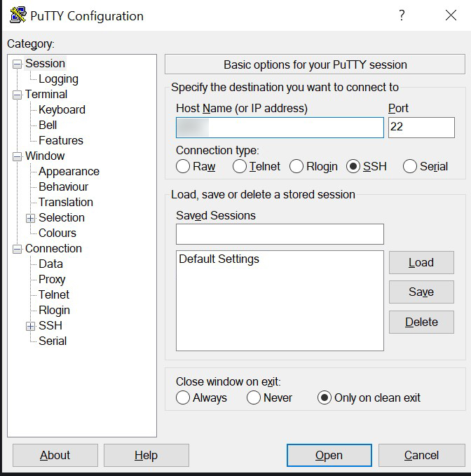471x476 pixels.
Task: Select the Serial connection type radio button
Action: click(410, 166)
